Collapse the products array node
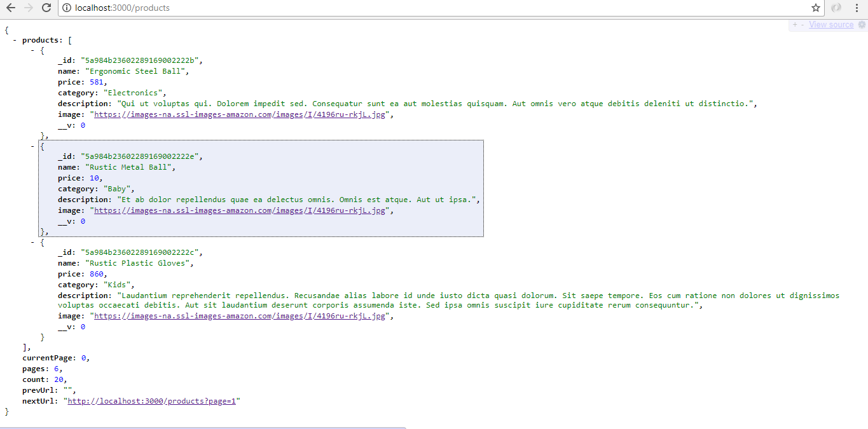The image size is (868, 429). click(14, 39)
